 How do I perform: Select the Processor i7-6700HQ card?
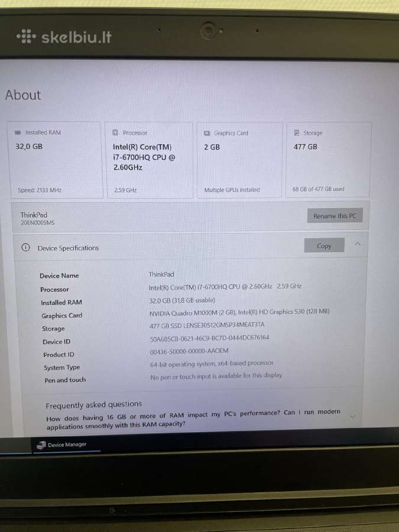[x=149, y=160]
